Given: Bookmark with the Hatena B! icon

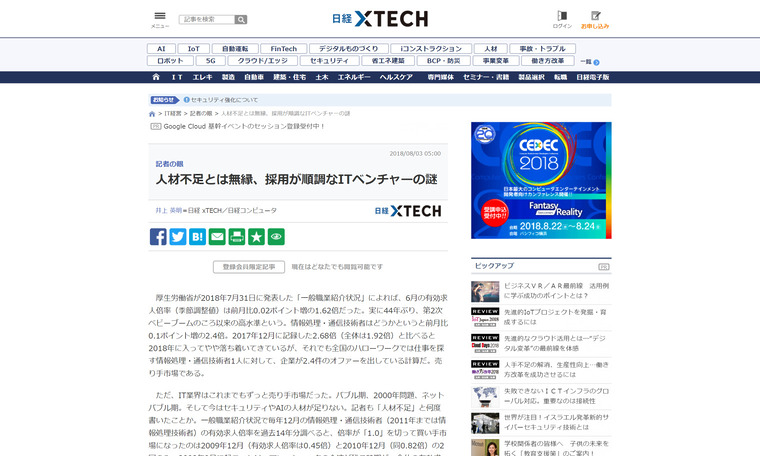Looking at the screenshot, I should 197,237.
